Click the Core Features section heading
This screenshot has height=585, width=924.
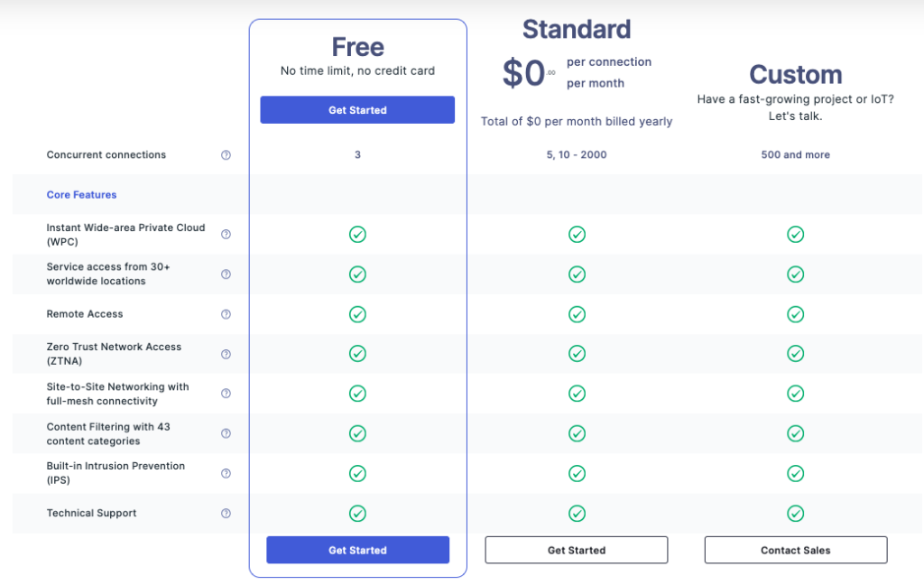pyautogui.click(x=81, y=195)
